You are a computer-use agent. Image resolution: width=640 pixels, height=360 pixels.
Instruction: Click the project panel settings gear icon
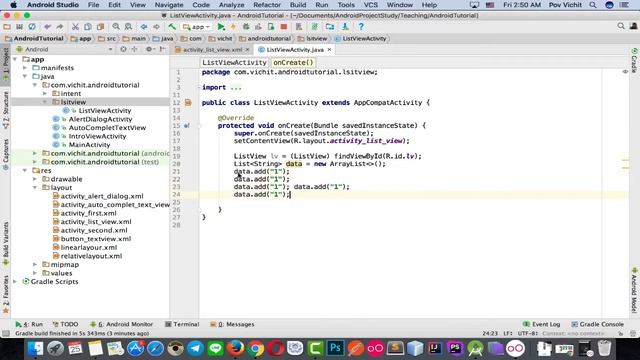[149, 49]
